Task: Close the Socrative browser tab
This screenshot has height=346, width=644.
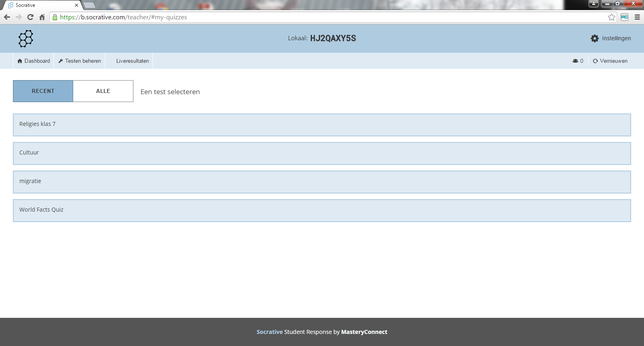Action: point(76,5)
